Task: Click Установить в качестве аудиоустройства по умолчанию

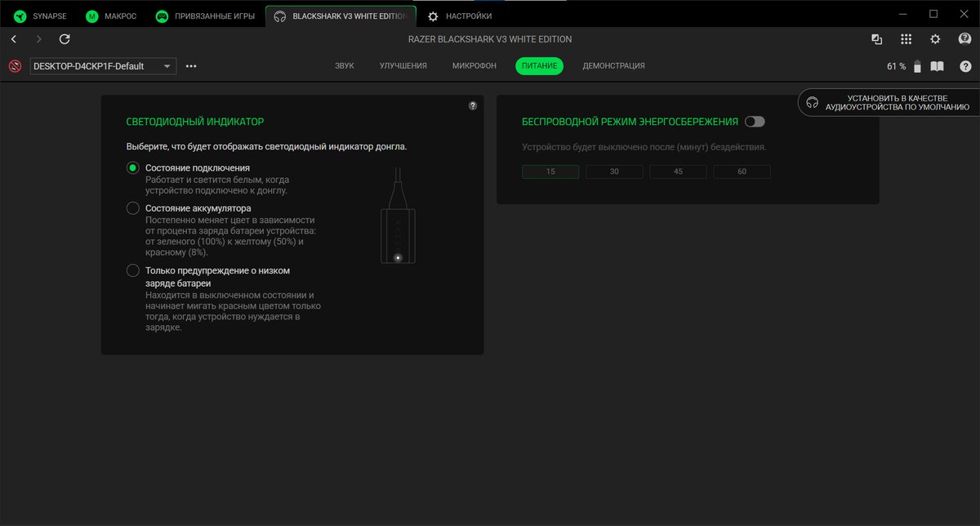Action: pyautogui.click(x=890, y=102)
